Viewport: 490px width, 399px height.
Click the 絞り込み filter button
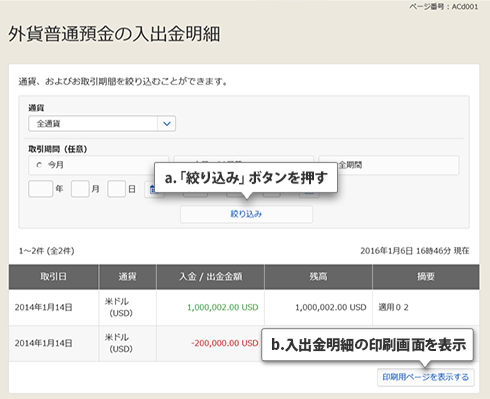(246, 214)
